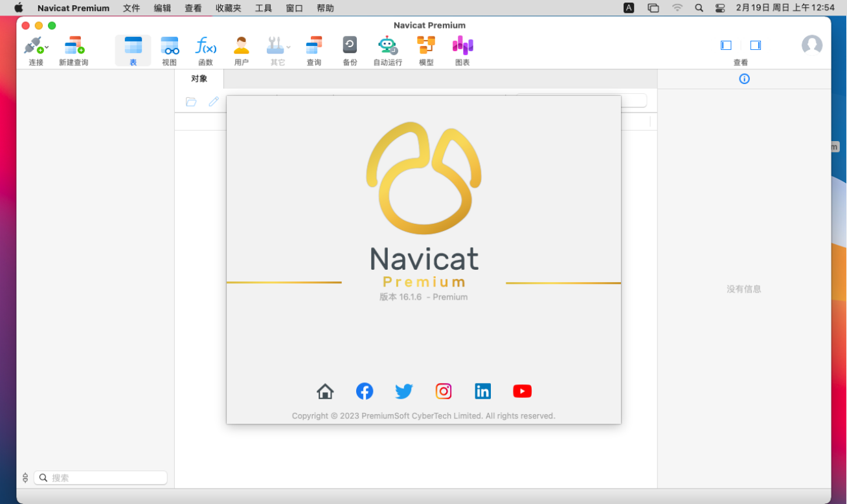Open Control Center icon
This screenshot has width=847, height=504.
(x=720, y=8)
